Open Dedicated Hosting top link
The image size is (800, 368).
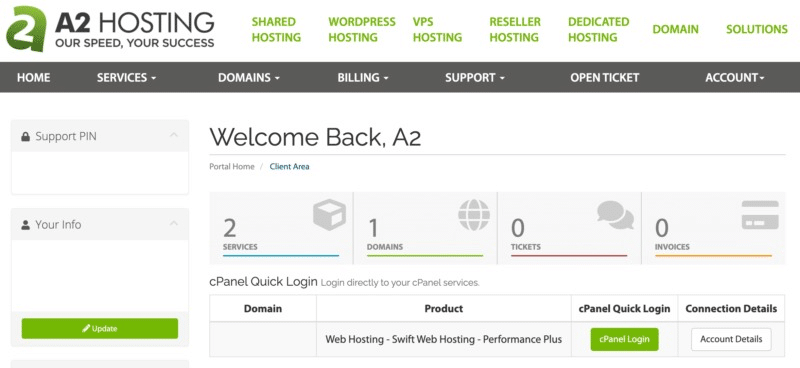point(598,30)
